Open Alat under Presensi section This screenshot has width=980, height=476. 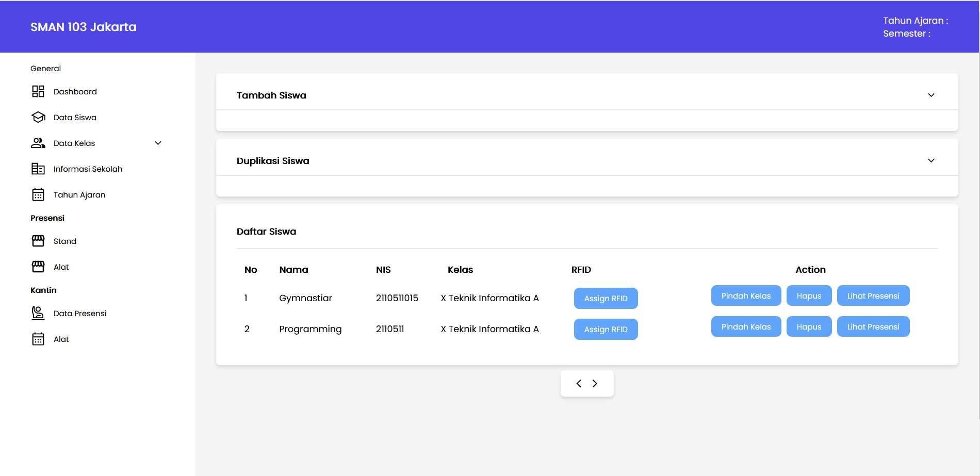[61, 267]
